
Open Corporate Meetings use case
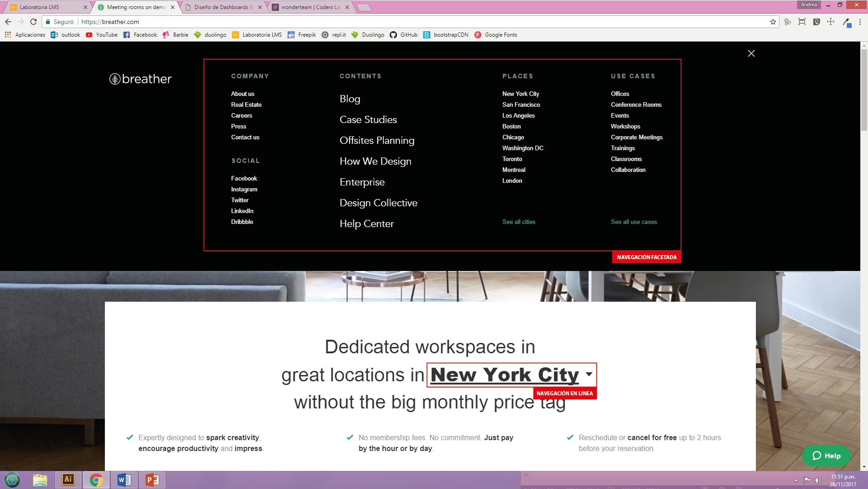tap(636, 137)
